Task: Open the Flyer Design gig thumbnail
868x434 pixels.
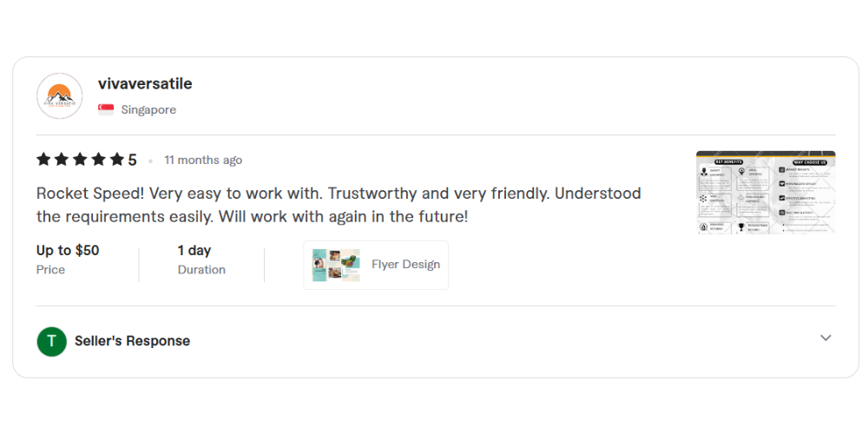Action: coord(336,265)
